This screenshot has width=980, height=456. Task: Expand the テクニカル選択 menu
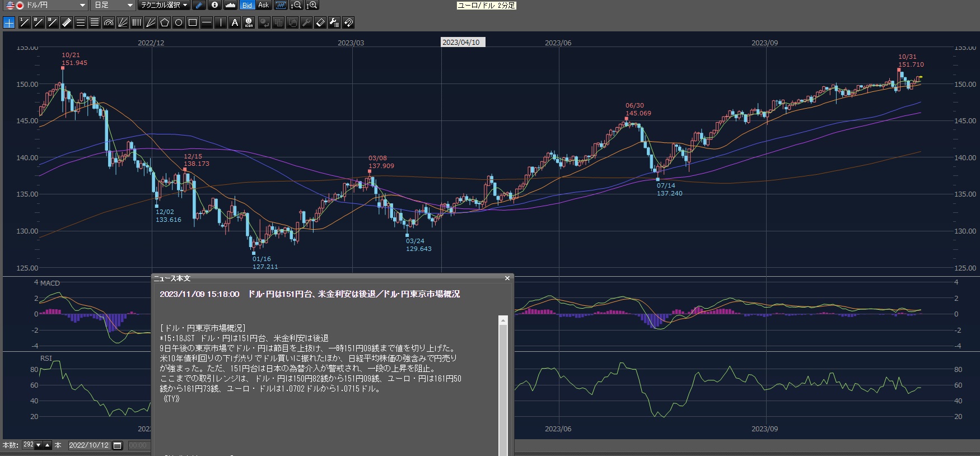pos(164,5)
